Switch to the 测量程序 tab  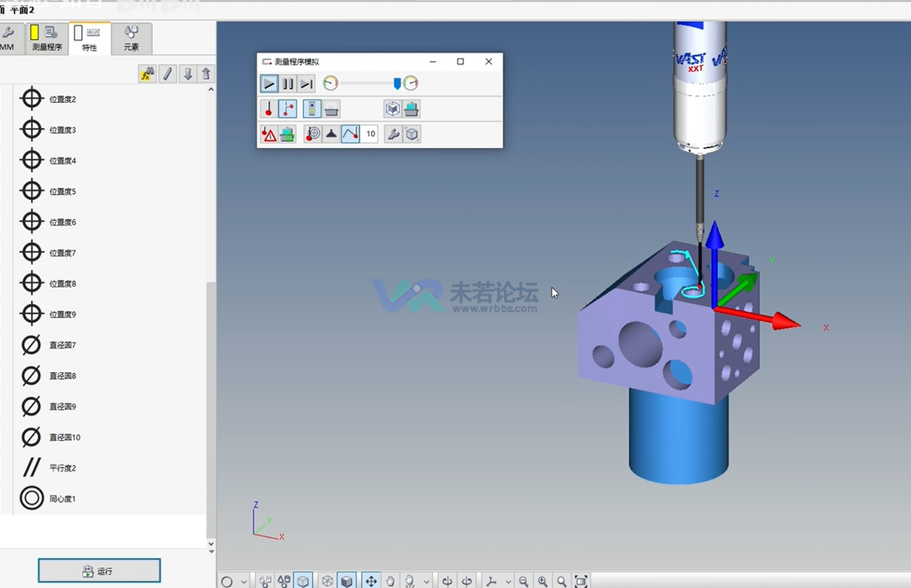pyautogui.click(x=47, y=38)
